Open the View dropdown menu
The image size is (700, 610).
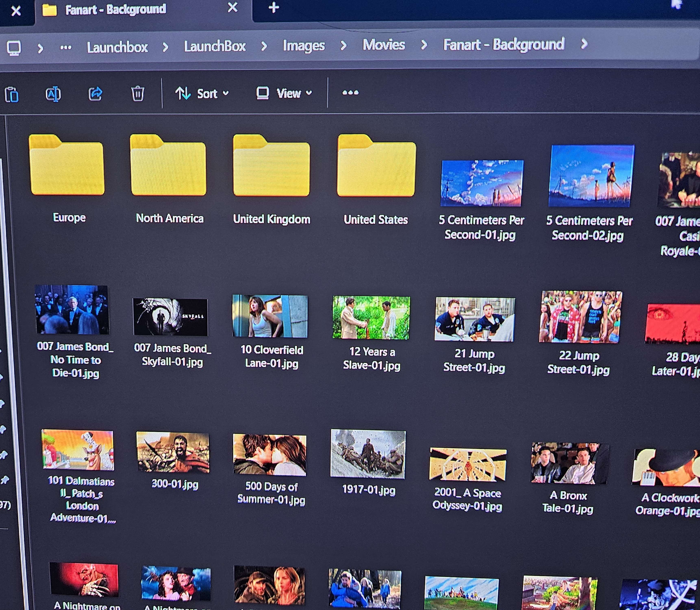[x=284, y=93]
